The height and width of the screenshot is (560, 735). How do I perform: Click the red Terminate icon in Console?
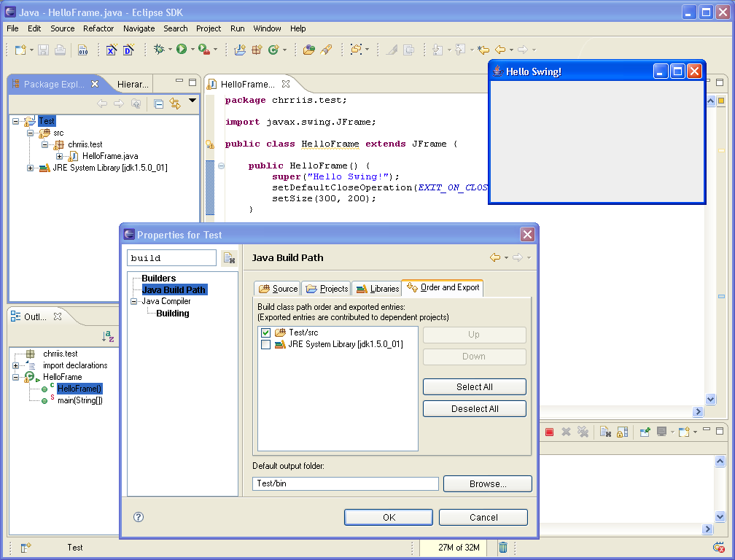549,432
